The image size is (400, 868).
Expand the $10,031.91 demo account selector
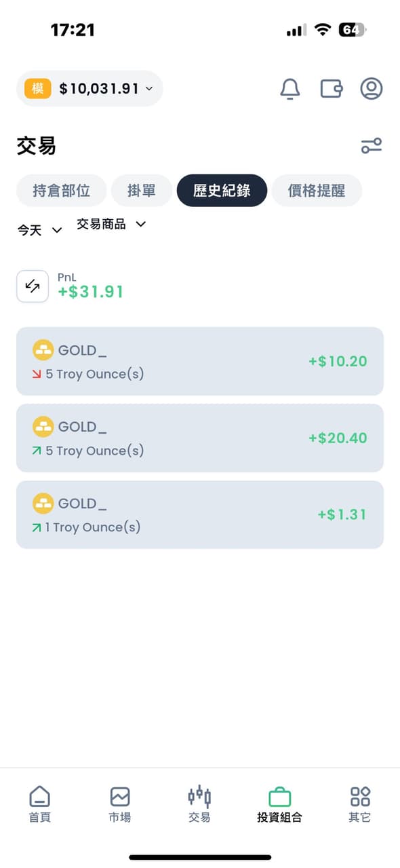point(89,88)
